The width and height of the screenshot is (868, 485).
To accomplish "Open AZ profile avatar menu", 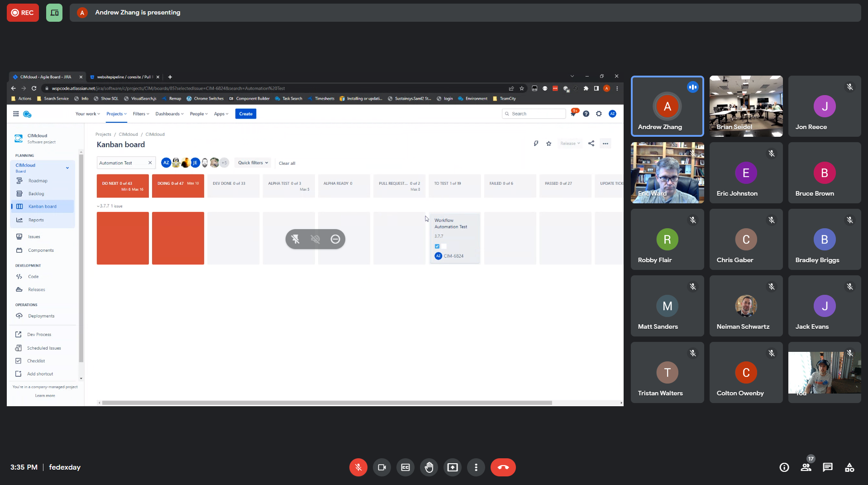I will pos(612,114).
